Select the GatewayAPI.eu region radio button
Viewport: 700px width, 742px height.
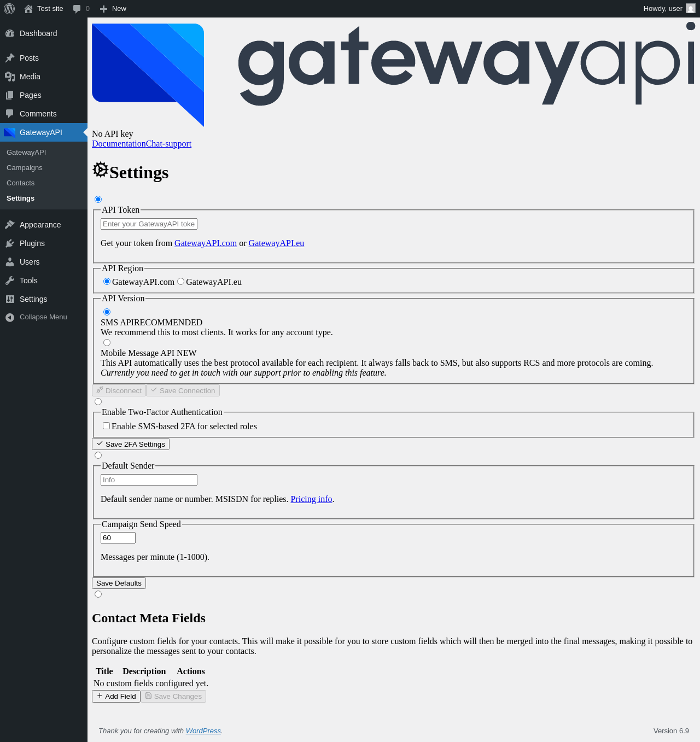181,282
